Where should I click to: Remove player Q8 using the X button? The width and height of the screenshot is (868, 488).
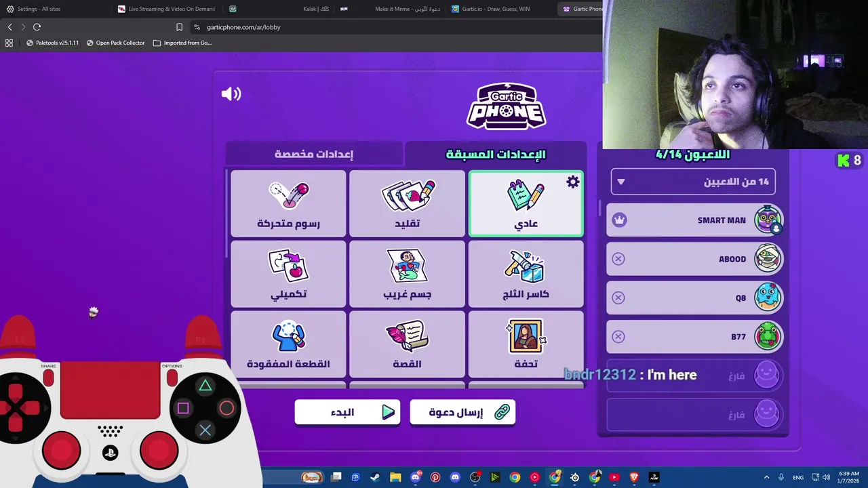click(618, 298)
